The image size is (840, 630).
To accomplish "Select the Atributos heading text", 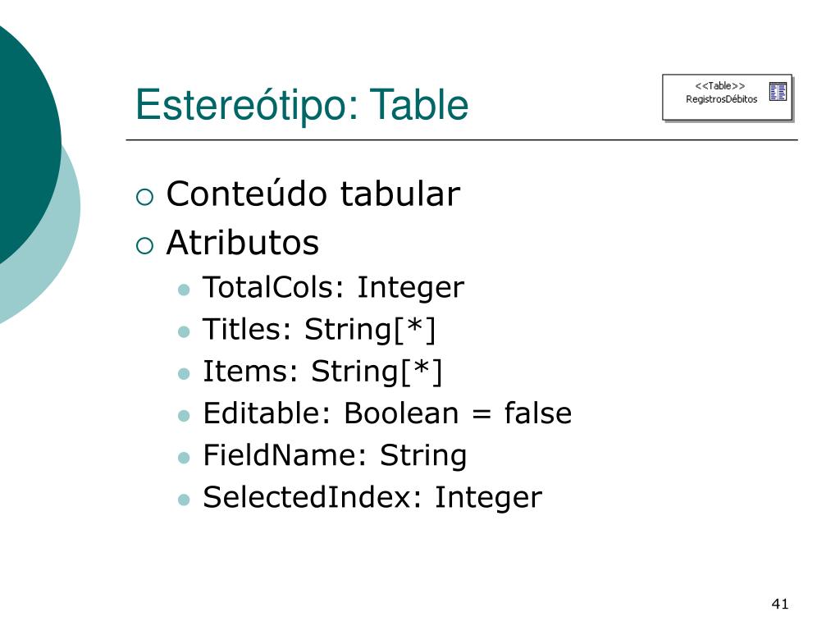I will (243, 242).
